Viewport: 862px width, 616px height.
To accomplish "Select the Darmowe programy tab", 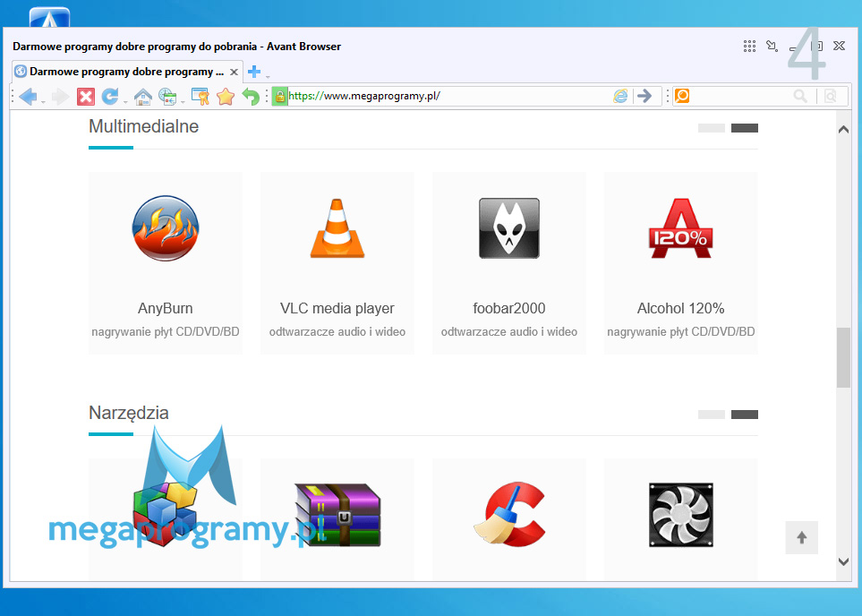I will point(126,72).
